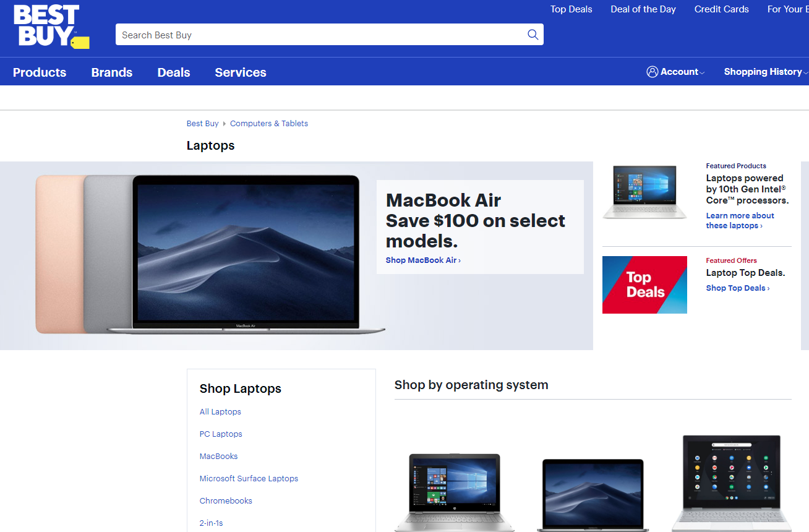Screen dimensions: 809x532
Task: Click Learn more about these laptops link
Action: (x=740, y=221)
